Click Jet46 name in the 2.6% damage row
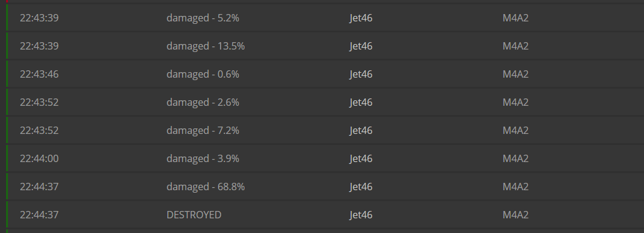 (361, 102)
